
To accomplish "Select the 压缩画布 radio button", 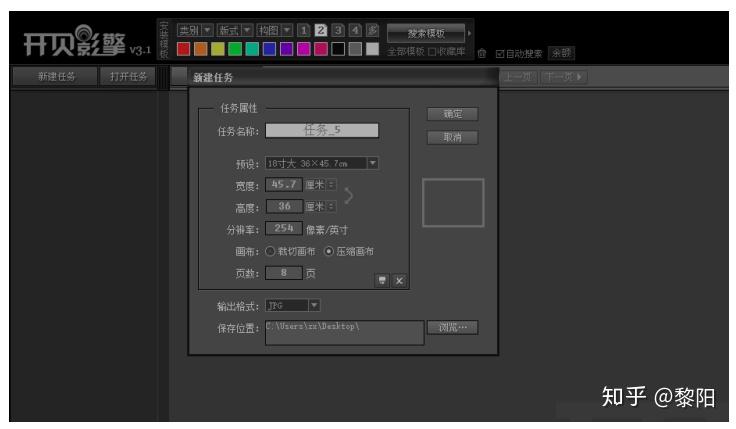I will 329,252.
